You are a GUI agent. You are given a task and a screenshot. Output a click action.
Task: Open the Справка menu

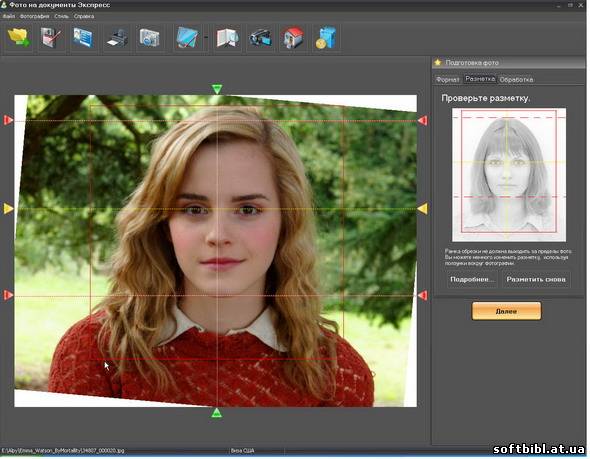[x=84, y=16]
